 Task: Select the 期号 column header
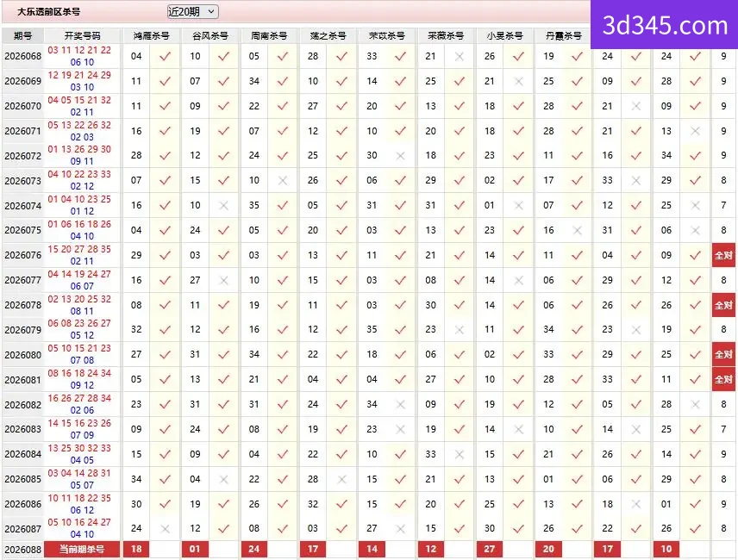point(22,35)
